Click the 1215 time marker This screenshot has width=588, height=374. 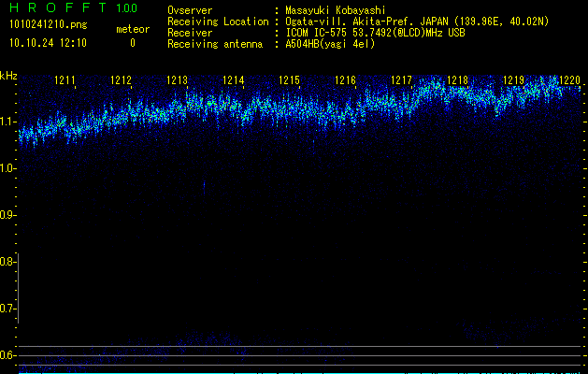tap(289, 80)
